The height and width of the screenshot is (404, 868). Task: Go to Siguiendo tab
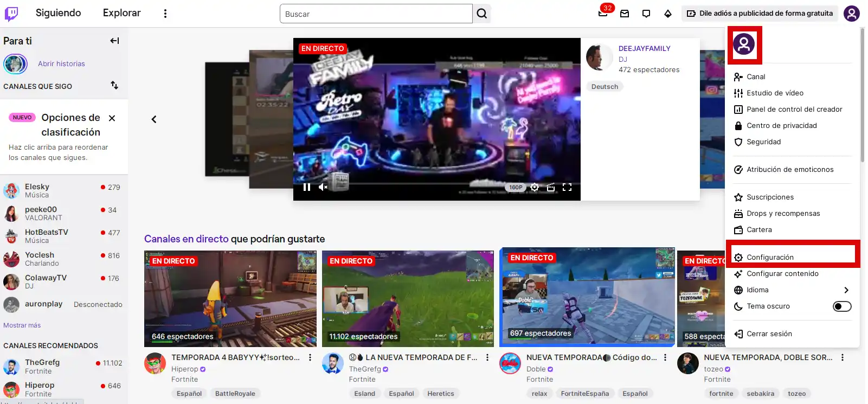click(x=59, y=13)
